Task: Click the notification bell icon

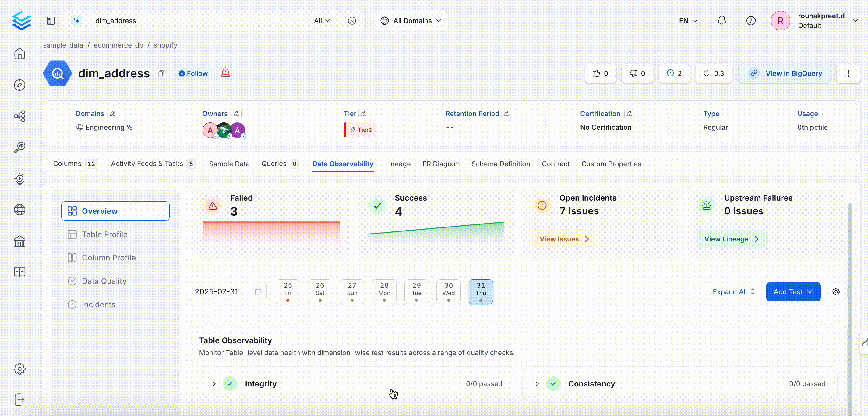Action: [722, 20]
